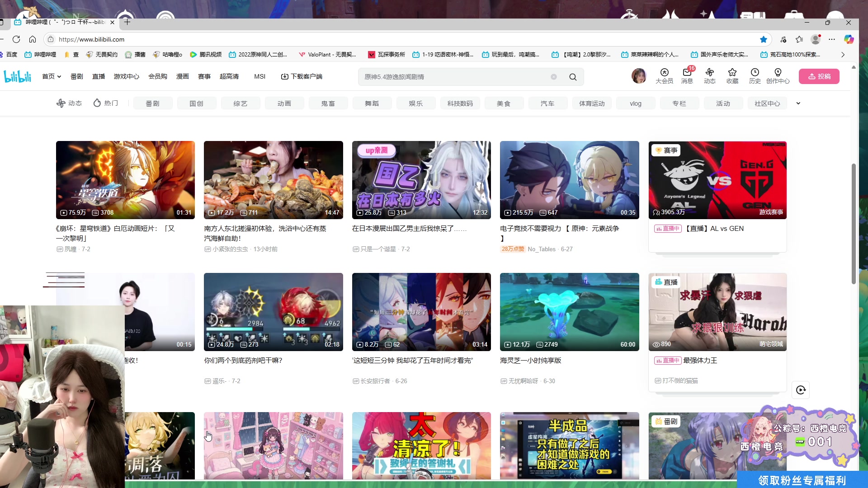This screenshot has width=868, height=488.
Task: Select the 国创 channel button
Action: (197, 103)
